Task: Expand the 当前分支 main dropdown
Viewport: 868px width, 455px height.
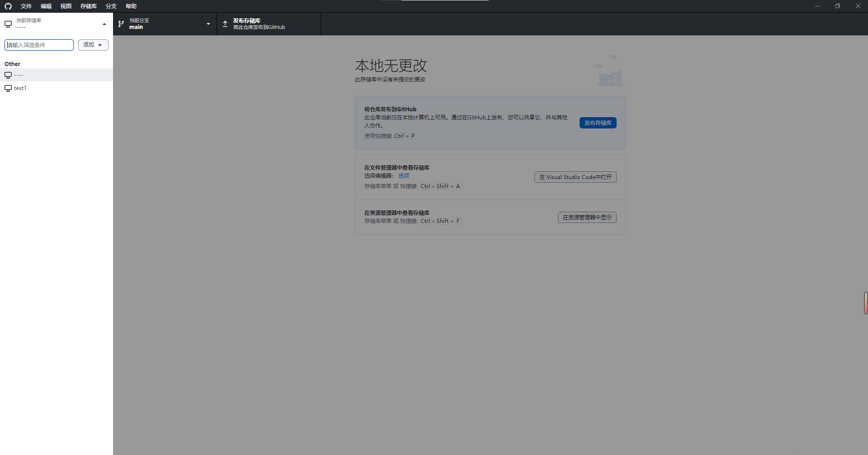Action: coord(208,24)
